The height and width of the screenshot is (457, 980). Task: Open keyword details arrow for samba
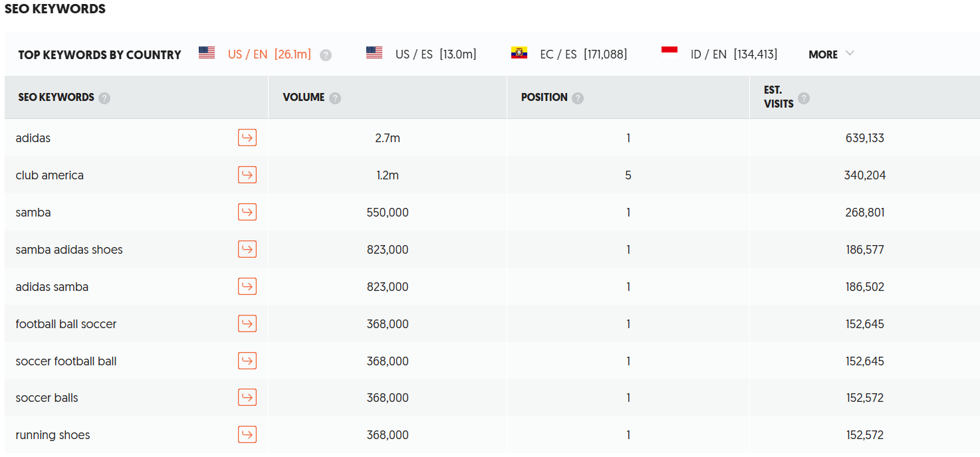tap(247, 212)
